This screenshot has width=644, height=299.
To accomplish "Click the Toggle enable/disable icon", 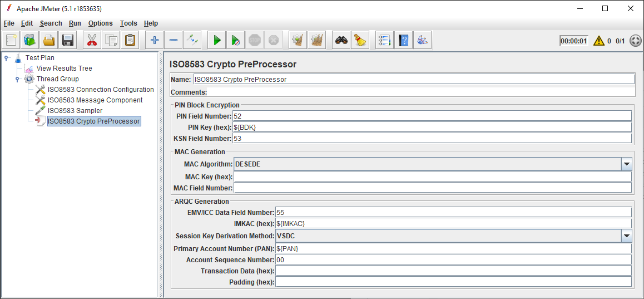I will coord(192,40).
